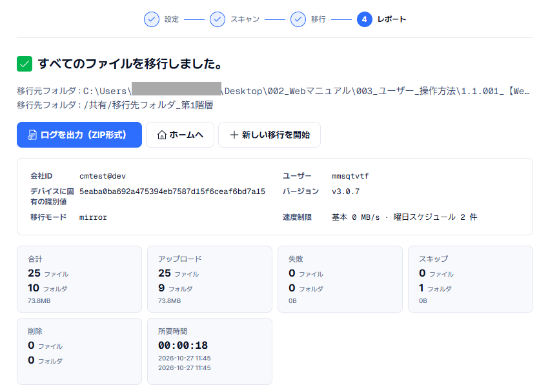
Task: Click 9 フォルダ in the アップロード card
Action: (175, 288)
